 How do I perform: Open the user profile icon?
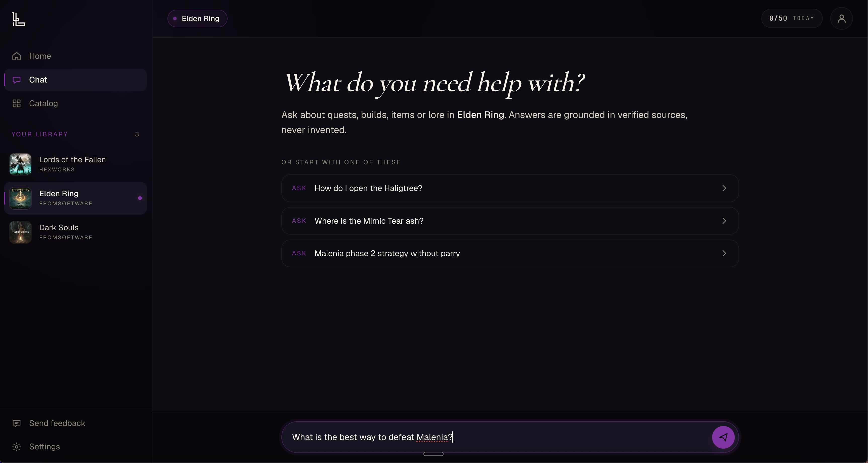[841, 19]
